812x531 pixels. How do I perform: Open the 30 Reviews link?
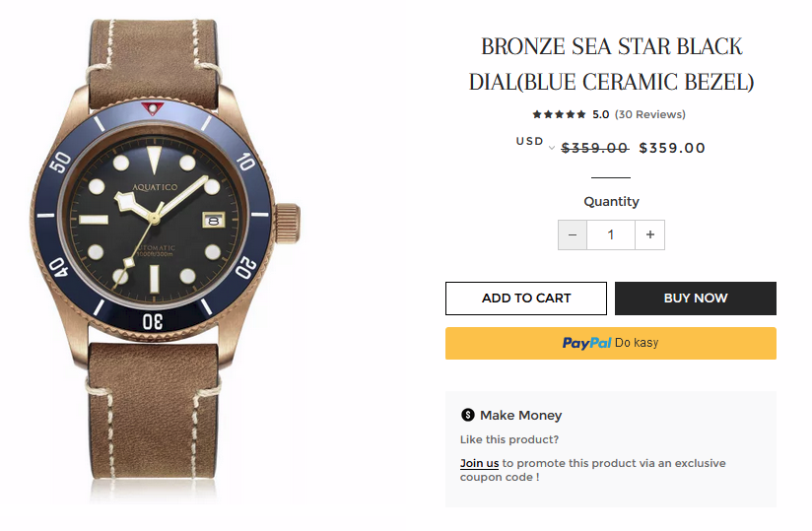coord(649,114)
